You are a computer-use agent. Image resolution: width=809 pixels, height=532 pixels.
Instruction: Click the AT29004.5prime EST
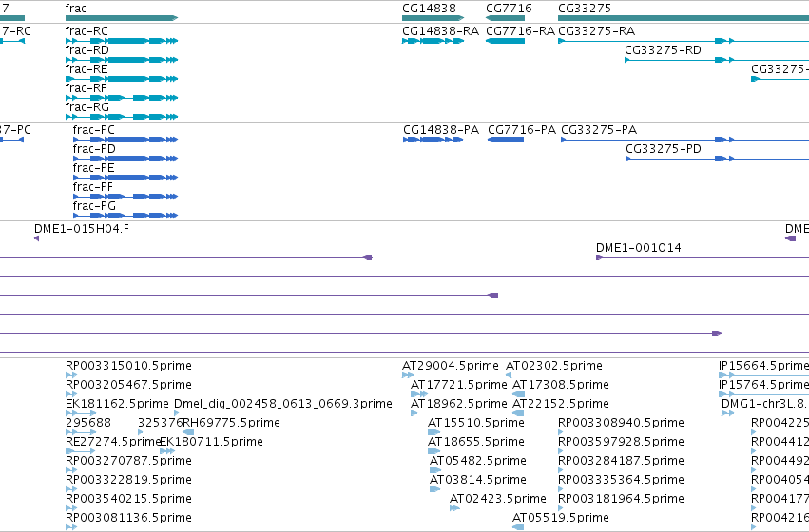coord(408,375)
